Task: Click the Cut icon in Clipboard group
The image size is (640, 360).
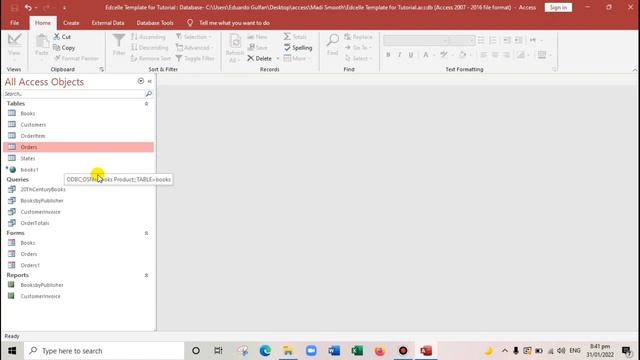Action: pyautogui.click(x=57, y=37)
